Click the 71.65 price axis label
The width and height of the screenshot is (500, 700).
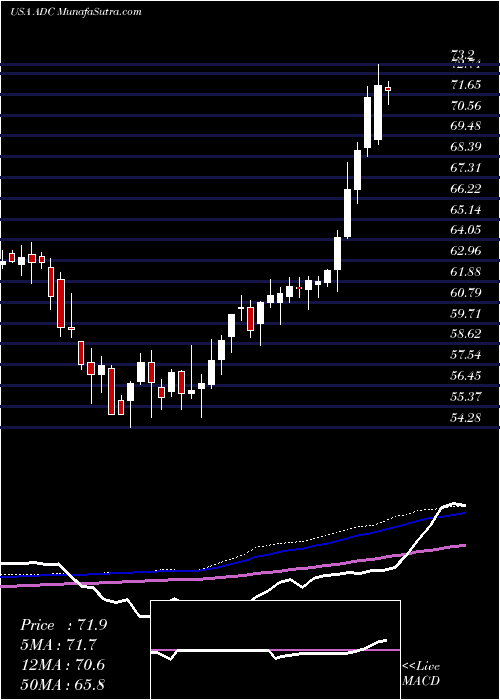466,84
